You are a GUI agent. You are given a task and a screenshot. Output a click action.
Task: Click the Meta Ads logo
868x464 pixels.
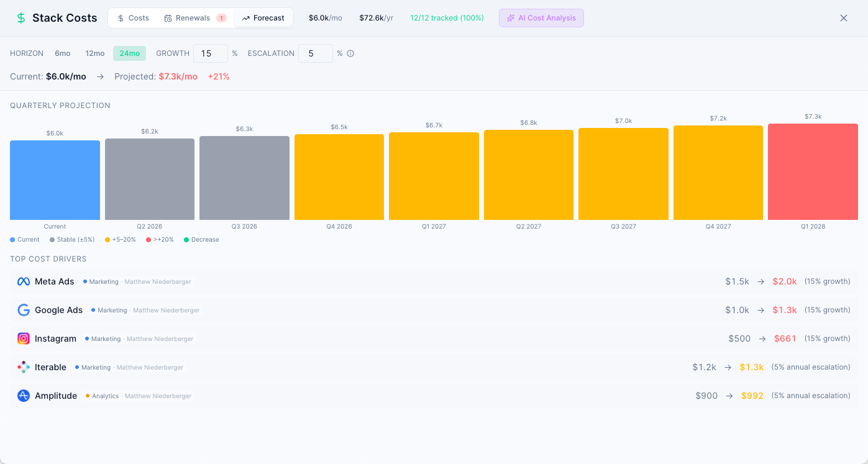pyautogui.click(x=23, y=281)
